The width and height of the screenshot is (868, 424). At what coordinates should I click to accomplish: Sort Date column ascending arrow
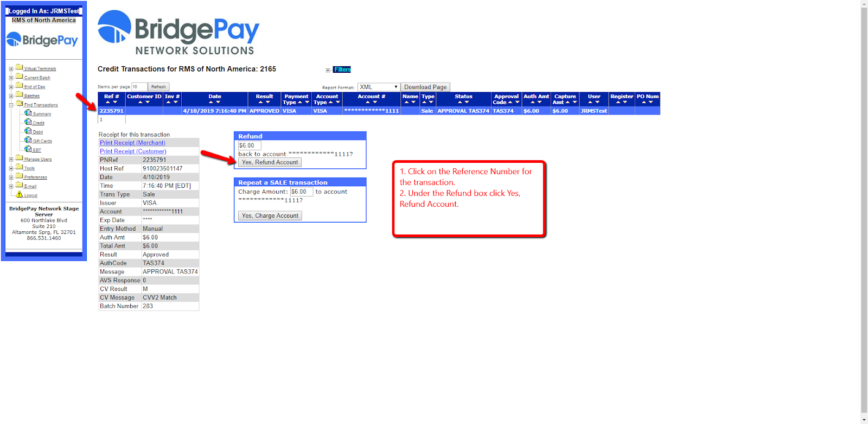211,102
